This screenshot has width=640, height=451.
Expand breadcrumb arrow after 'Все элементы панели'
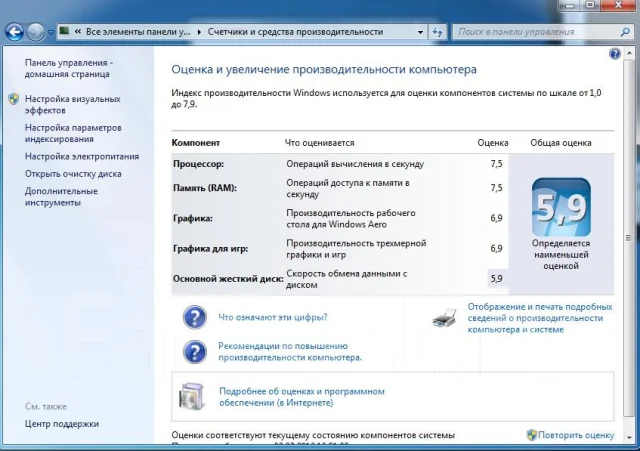[x=199, y=32]
